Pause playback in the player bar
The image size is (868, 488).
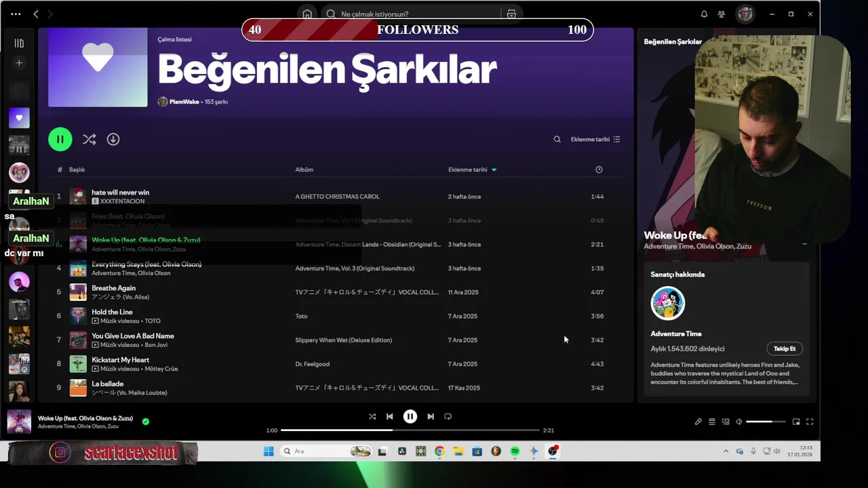click(410, 417)
